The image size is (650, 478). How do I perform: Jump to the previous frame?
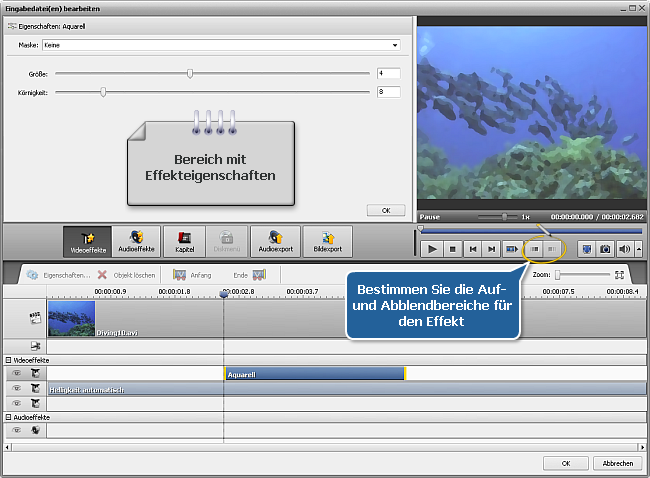coord(472,248)
